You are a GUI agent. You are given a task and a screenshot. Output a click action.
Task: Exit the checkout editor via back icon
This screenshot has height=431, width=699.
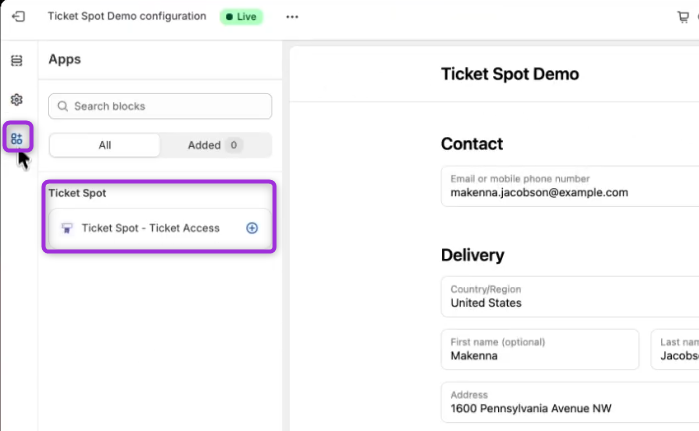(18, 16)
